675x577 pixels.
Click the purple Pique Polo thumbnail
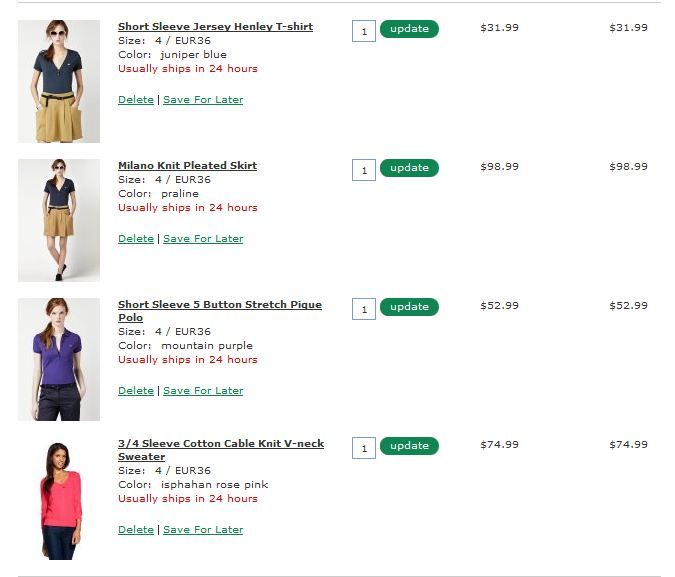(x=59, y=359)
